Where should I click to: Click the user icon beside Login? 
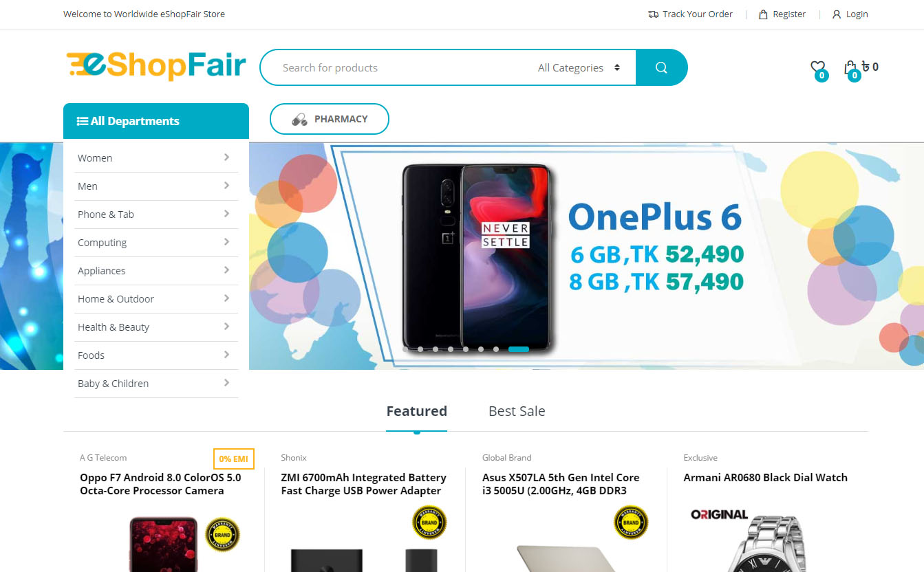[837, 14]
